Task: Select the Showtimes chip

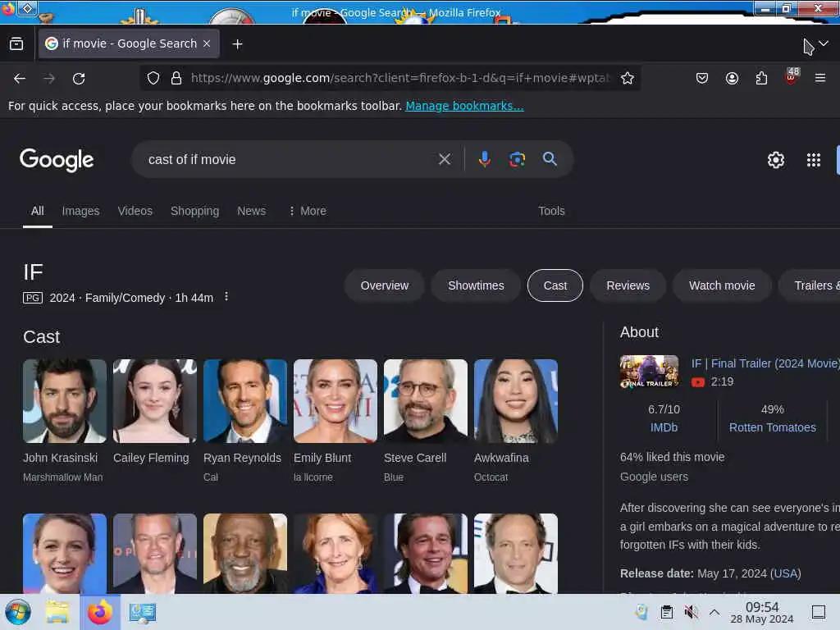Action: tap(476, 285)
